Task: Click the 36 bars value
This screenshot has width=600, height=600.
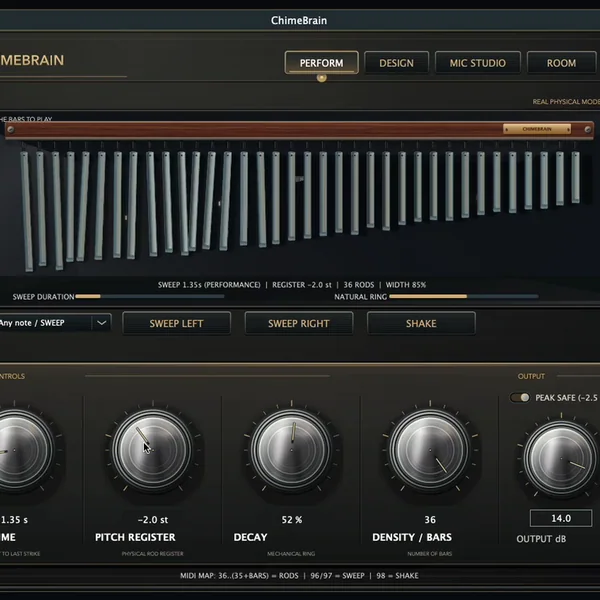Action: (430, 520)
